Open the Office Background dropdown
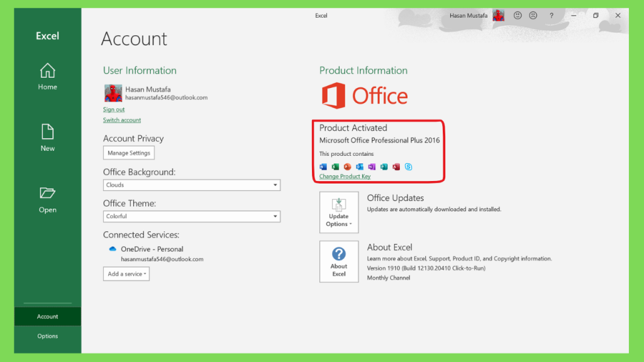Image resolution: width=644 pixels, height=362 pixels. pyautogui.click(x=191, y=185)
